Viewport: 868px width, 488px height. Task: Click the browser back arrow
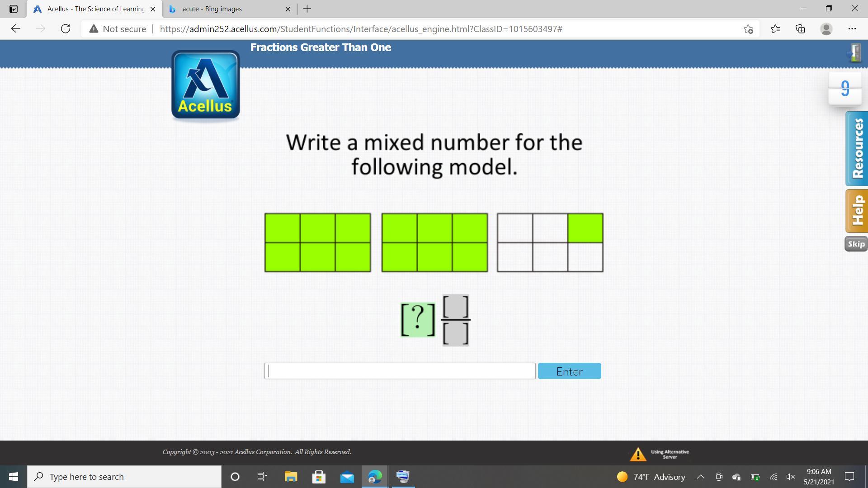click(16, 29)
